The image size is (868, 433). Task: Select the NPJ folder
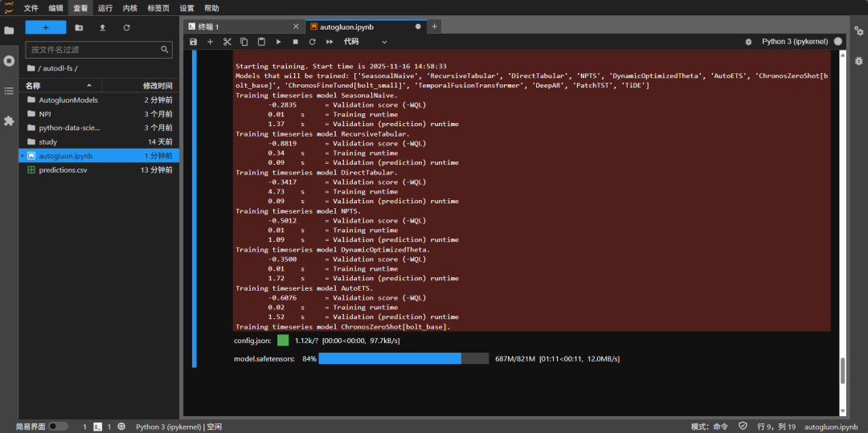[x=99, y=114]
